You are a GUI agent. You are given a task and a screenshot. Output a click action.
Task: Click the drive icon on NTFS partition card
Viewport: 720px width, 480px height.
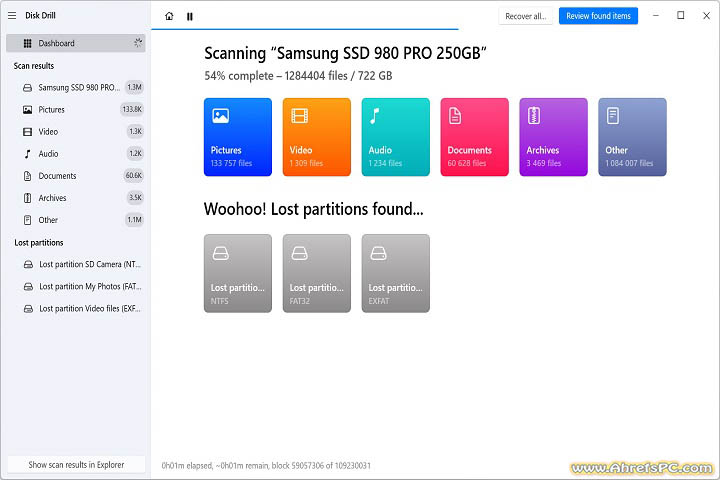point(221,253)
